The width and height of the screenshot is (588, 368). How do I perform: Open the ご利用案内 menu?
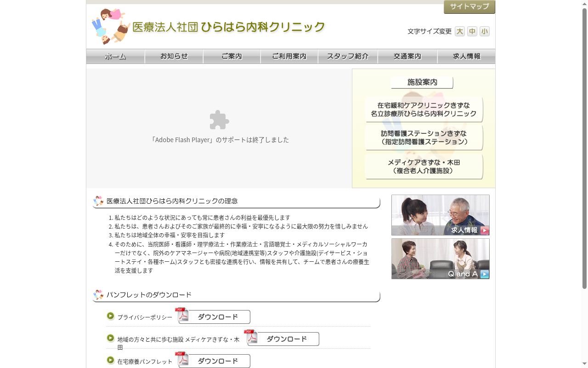pos(289,56)
